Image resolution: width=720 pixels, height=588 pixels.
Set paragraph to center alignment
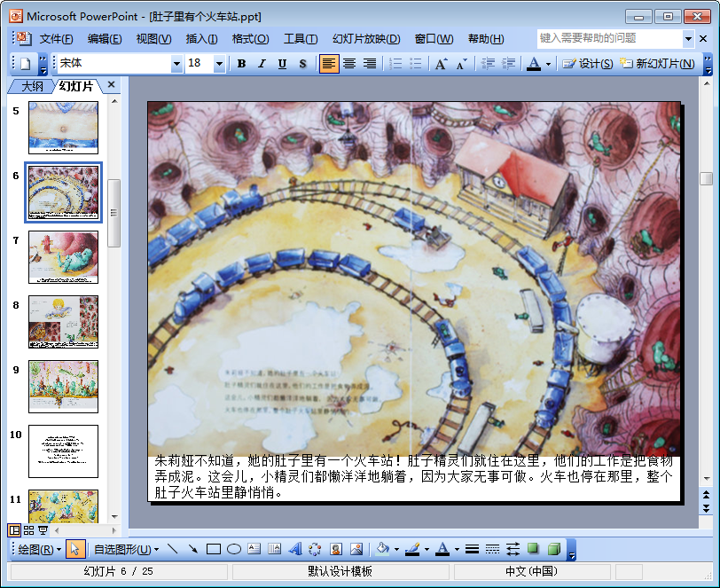(x=349, y=63)
